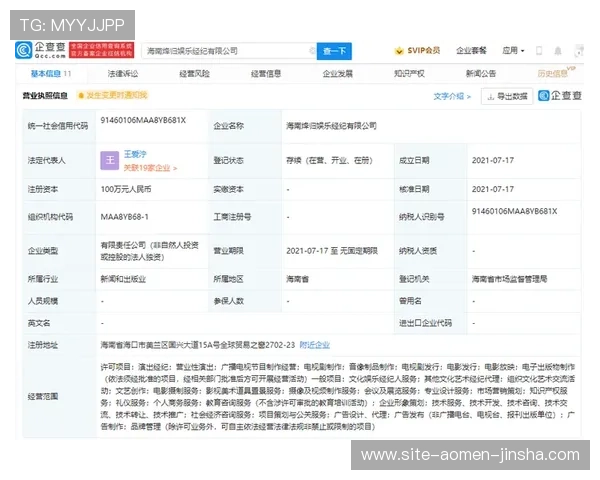Switch to 新闻公告 tab
600x480 pixels.
(x=481, y=73)
